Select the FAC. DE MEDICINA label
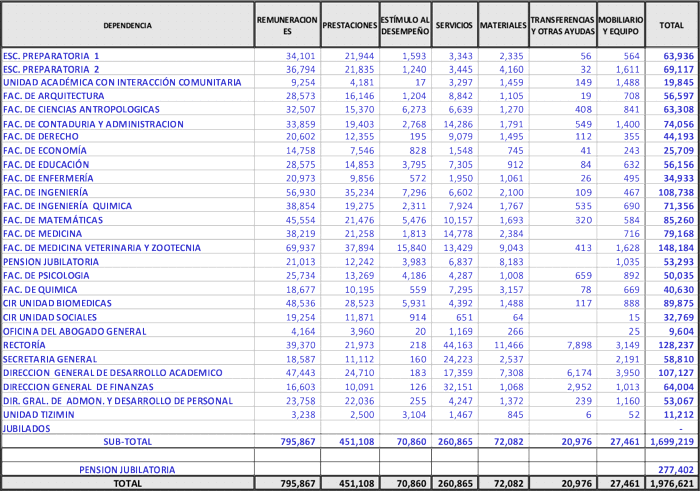 [42, 234]
